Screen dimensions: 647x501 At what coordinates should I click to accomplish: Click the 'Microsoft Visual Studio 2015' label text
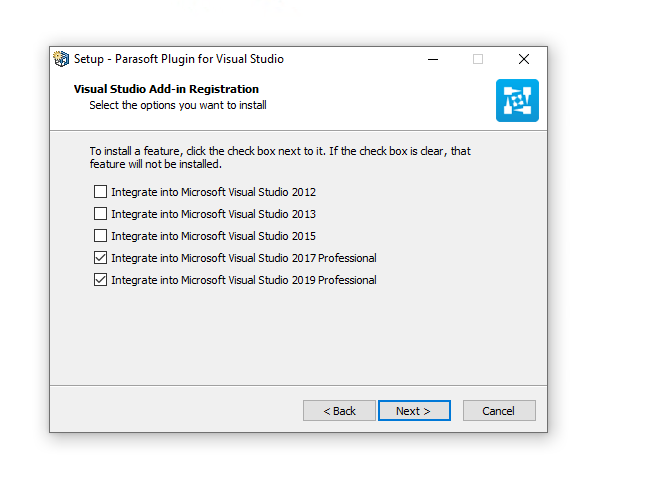pyautogui.click(x=248, y=236)
